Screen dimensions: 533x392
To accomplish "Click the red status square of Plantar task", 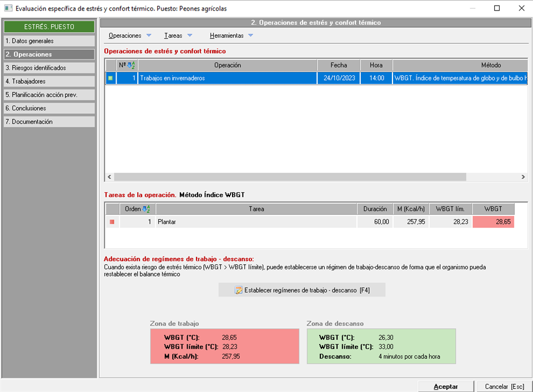I will 112,222.
